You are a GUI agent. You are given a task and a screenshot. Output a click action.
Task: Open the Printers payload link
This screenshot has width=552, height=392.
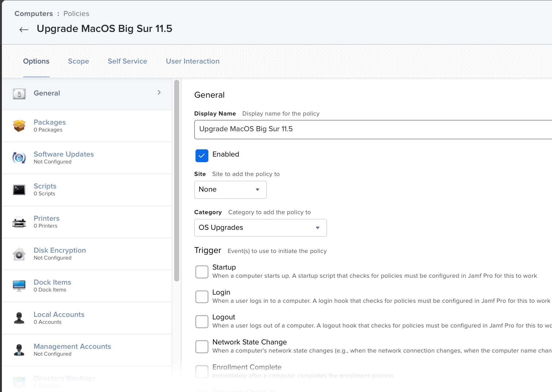[x=47, y=218]
